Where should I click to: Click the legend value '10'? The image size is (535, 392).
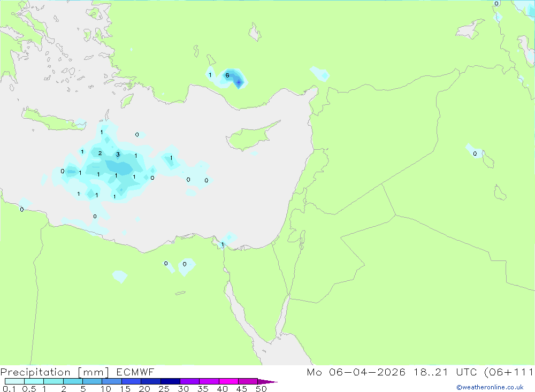click(106, 389)
